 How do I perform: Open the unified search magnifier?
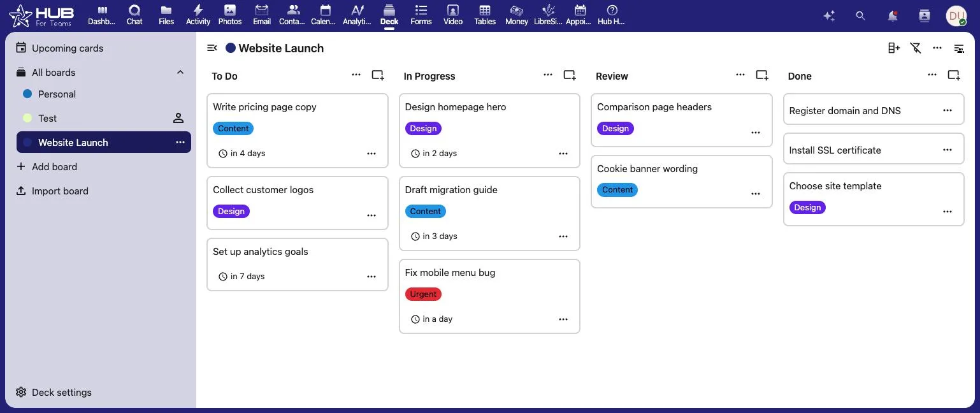click(861, 16)
